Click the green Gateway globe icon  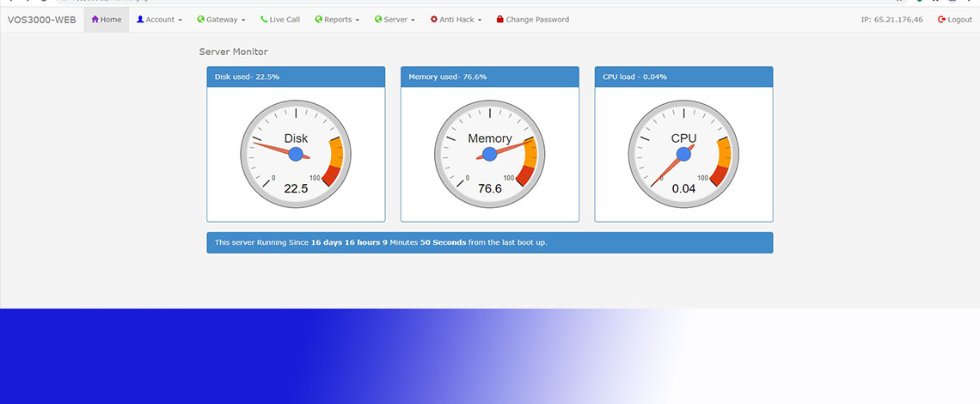(x=200, y=20)
